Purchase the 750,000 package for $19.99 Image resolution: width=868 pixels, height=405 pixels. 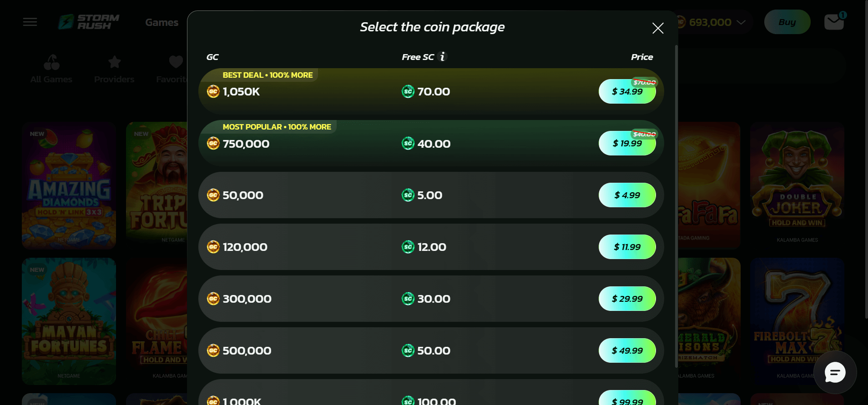[x=627, y=144]
